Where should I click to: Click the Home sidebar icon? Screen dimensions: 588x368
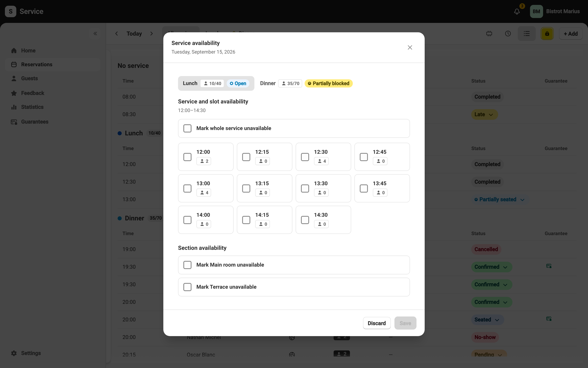click(14, 51)
